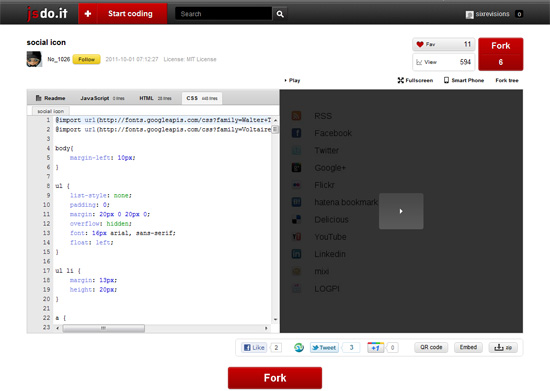Click the Google+ text in preview
The width and height of the screenshot is (550, 391).
(330, 168)
